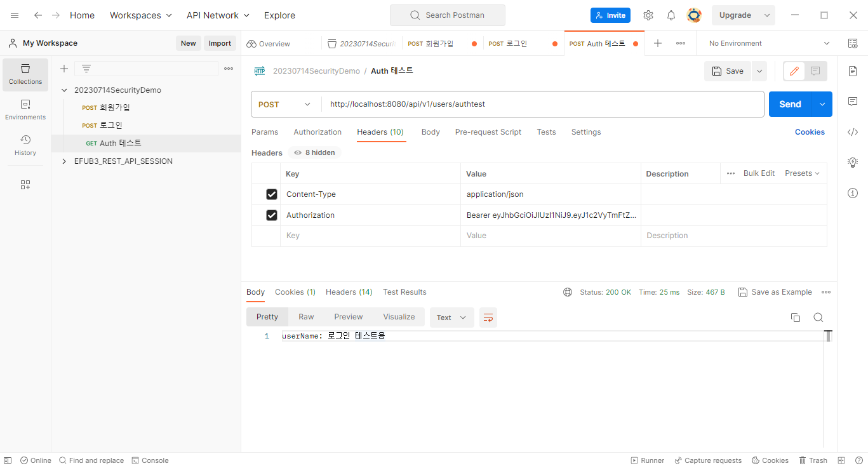This screenshot has height=468, width=868.
Task: Open response network globe icon
Action: [568, 292]
